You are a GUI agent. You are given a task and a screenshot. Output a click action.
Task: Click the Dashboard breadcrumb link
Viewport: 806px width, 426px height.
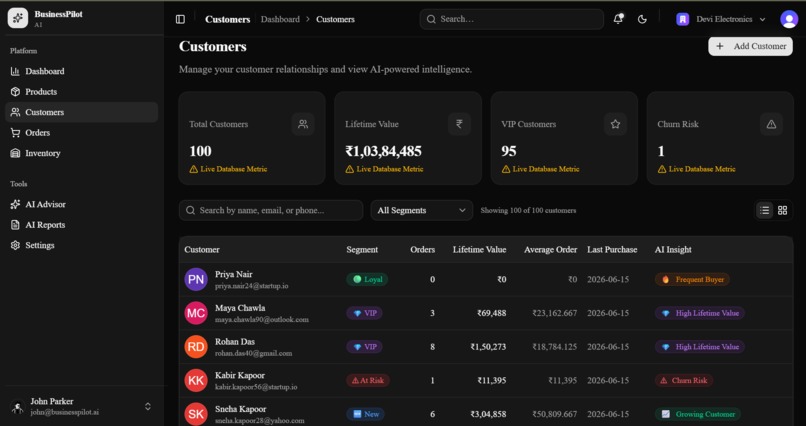(280, 19)
